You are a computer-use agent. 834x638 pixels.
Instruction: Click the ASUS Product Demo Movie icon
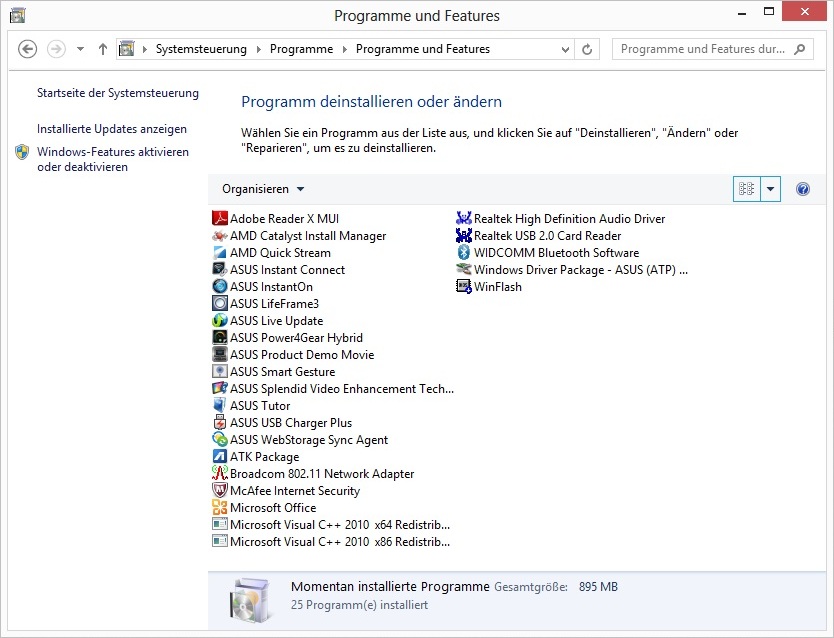coord(220,355)
